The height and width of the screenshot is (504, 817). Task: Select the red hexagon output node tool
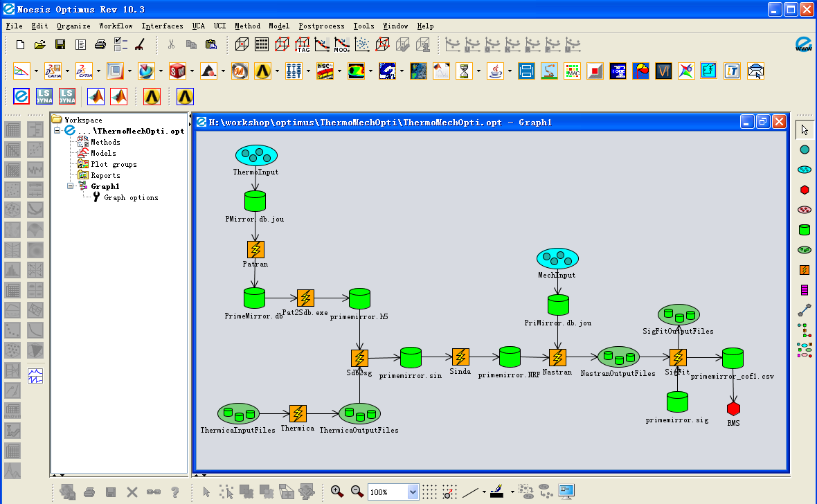coord(805,190)
